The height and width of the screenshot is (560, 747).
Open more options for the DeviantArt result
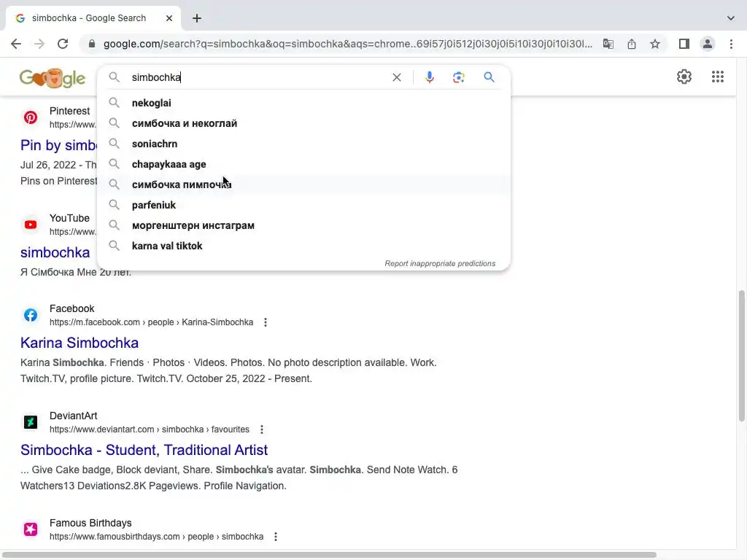pos(262,429)
